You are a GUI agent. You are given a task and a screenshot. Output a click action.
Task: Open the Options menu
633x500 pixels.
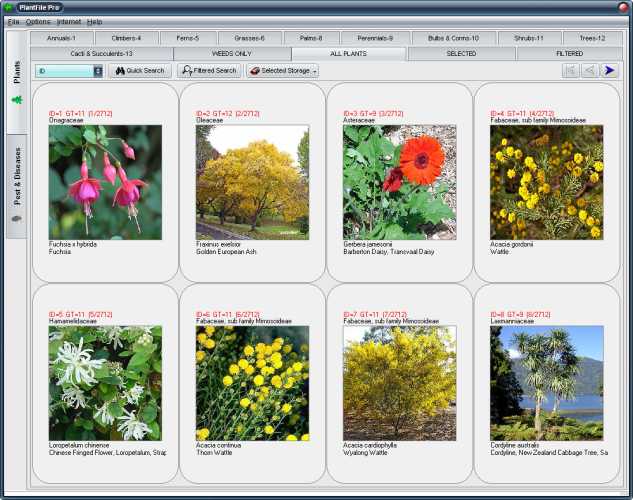[37, 21]
